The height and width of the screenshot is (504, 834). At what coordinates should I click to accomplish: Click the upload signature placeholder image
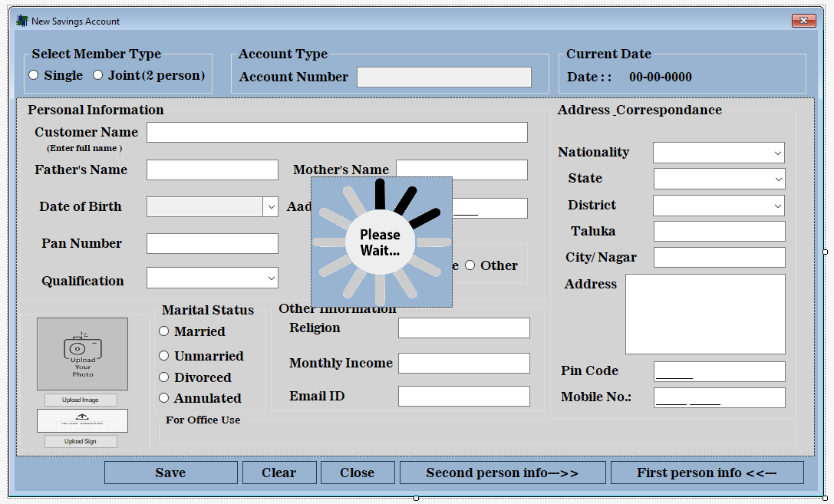coord(82,420)
